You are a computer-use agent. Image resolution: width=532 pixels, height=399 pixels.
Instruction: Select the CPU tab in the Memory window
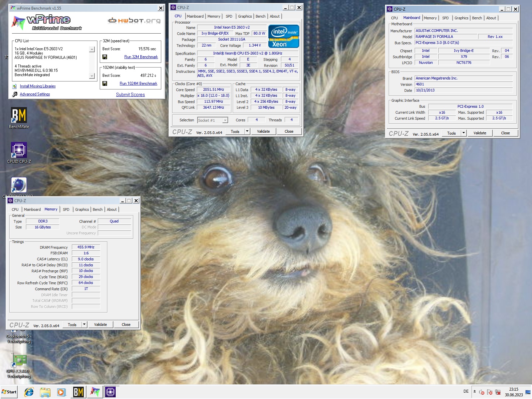click(x=15, y=209)
